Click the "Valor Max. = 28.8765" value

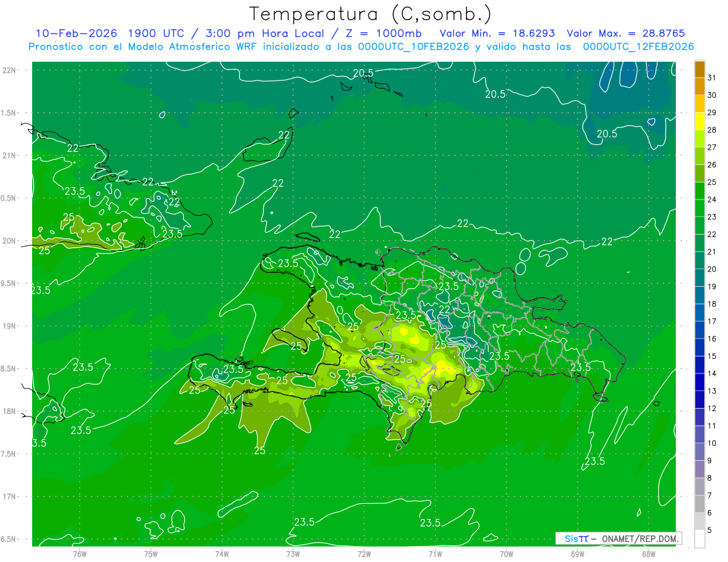pos(627,33)
